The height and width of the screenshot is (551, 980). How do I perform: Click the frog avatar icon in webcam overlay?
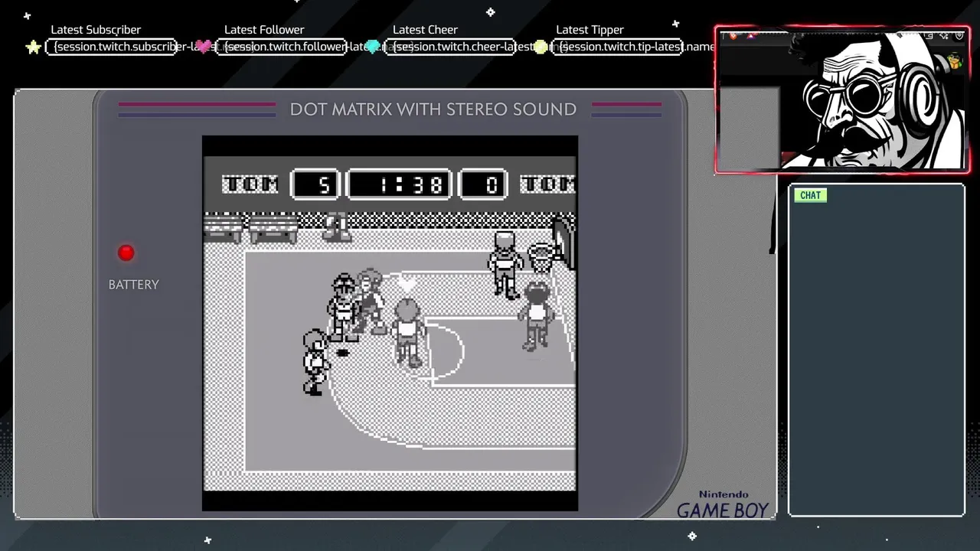[955, 62]
